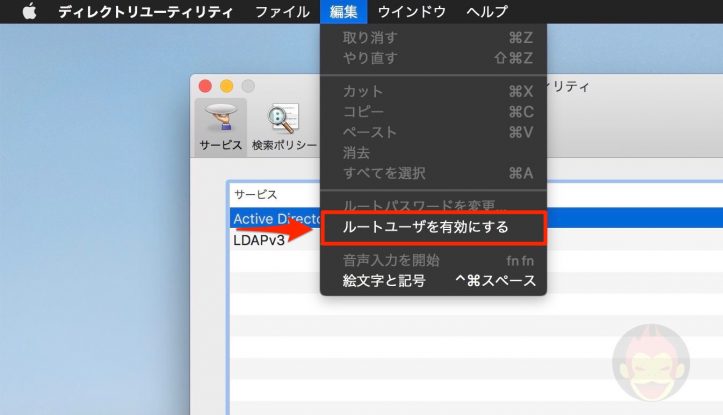Close the open 編集 menu
Image resolution: width=723 pixels, height=415 pixels.
pos(344,12)
